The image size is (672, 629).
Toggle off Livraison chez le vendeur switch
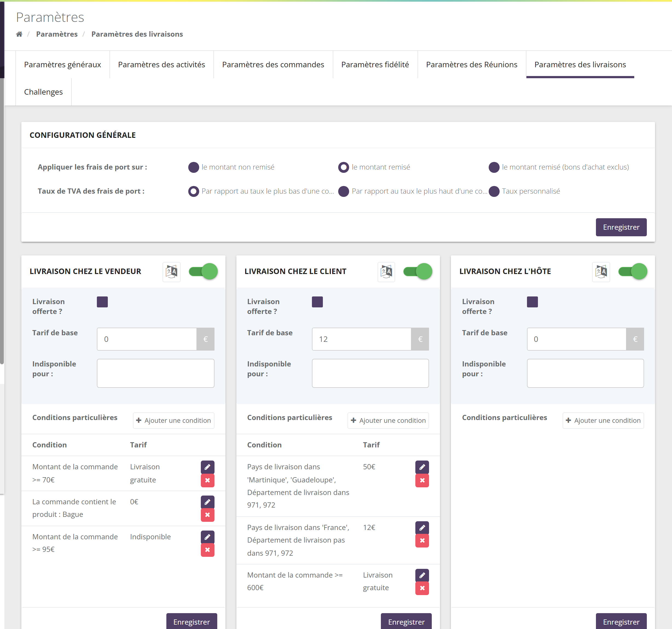point(203,272)
